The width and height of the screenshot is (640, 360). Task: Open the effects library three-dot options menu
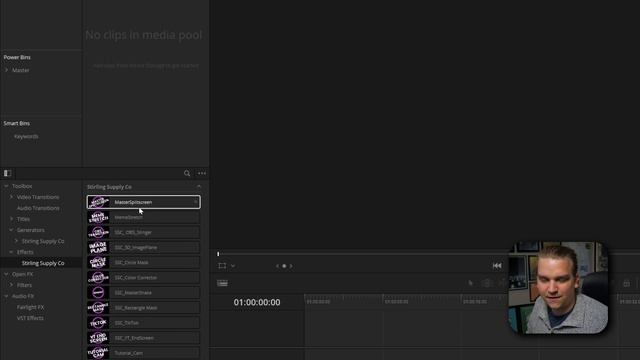click(202, 173)
